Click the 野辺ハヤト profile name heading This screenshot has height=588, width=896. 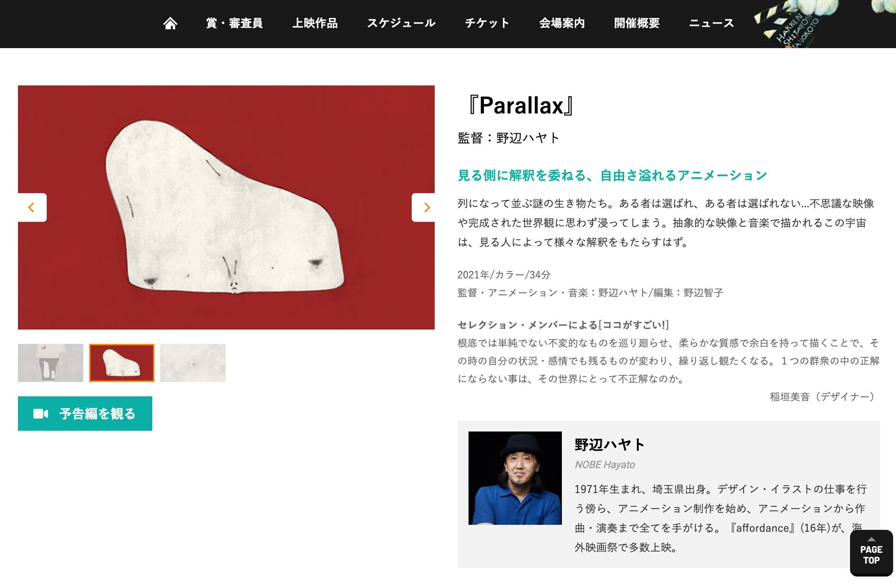pyautogui.click(x=609, y=445)
